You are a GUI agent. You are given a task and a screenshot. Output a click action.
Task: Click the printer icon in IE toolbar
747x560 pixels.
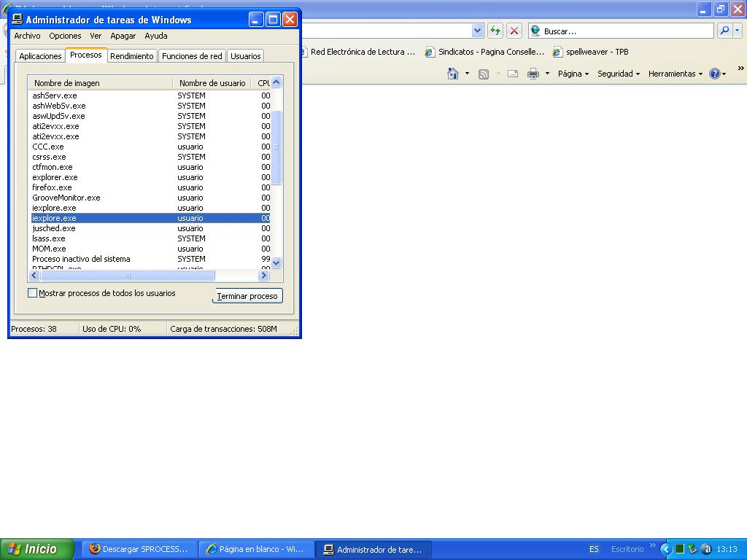533,74
